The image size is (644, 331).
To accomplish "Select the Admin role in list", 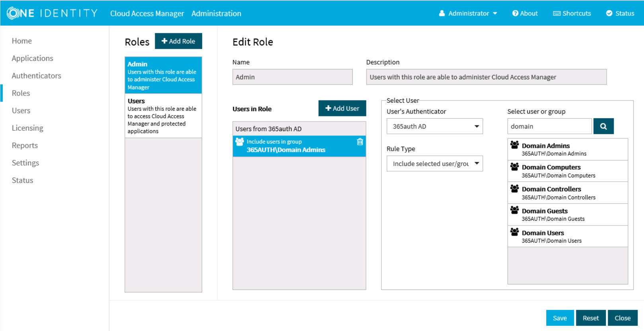I will tap(163, 75).
